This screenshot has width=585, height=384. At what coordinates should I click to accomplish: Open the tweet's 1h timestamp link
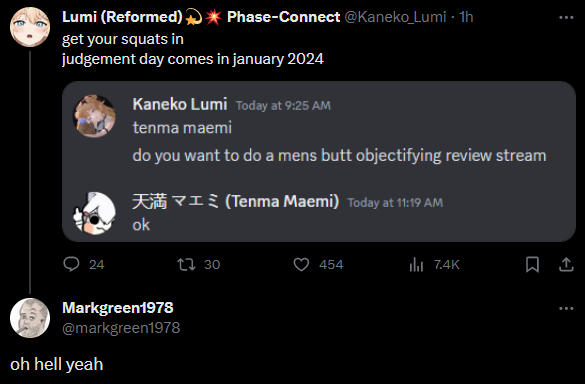(466, 17)
